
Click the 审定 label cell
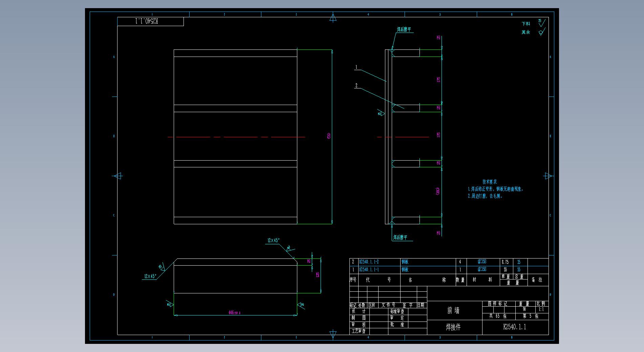click(x=397, y=318)
